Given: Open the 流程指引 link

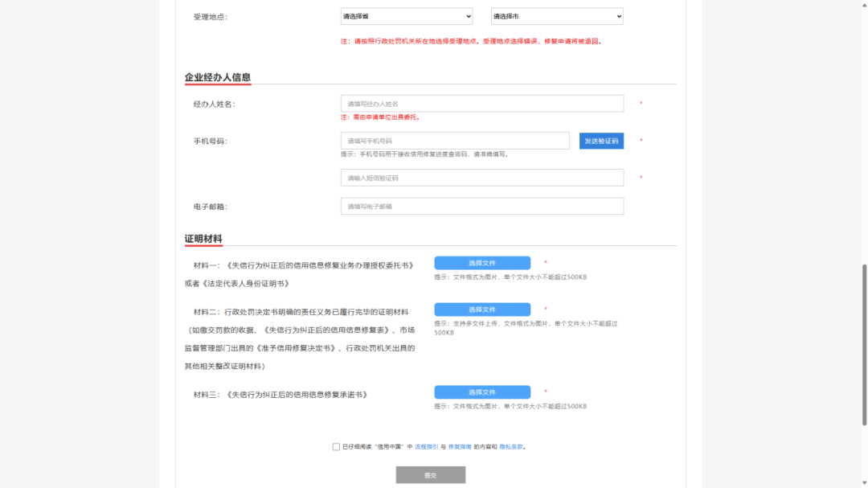Looking at the screenshot, I should point(426,447).
